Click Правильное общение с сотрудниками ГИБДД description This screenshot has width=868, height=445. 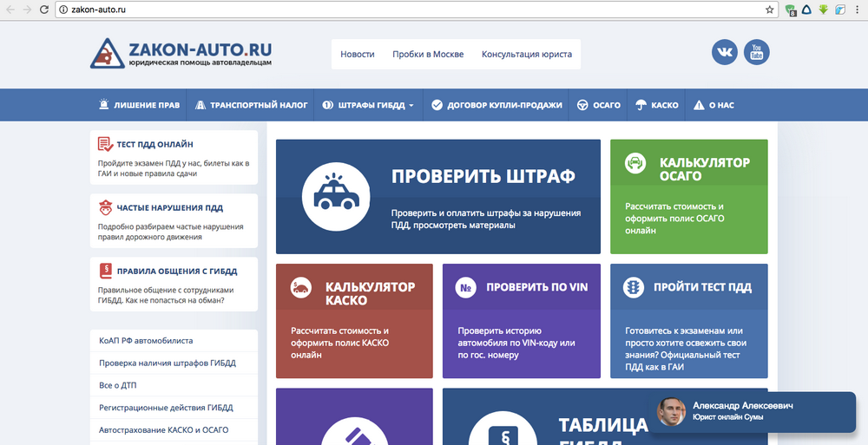[x=166, y=295]
